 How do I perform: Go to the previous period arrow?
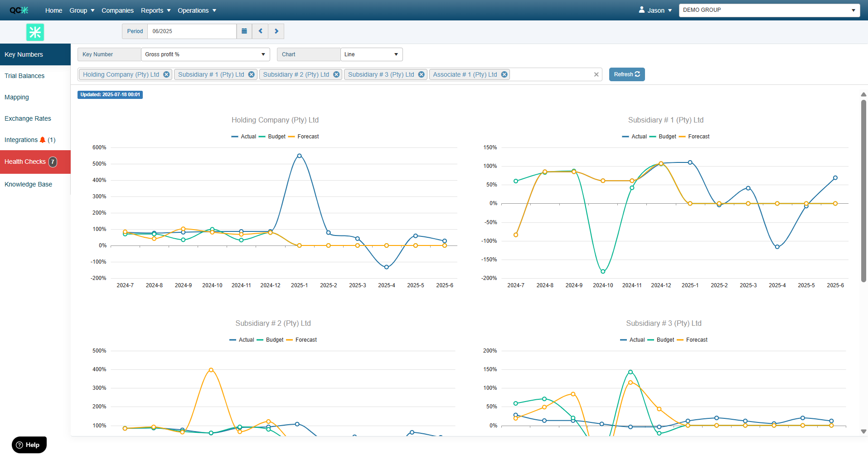pos(260,31)
